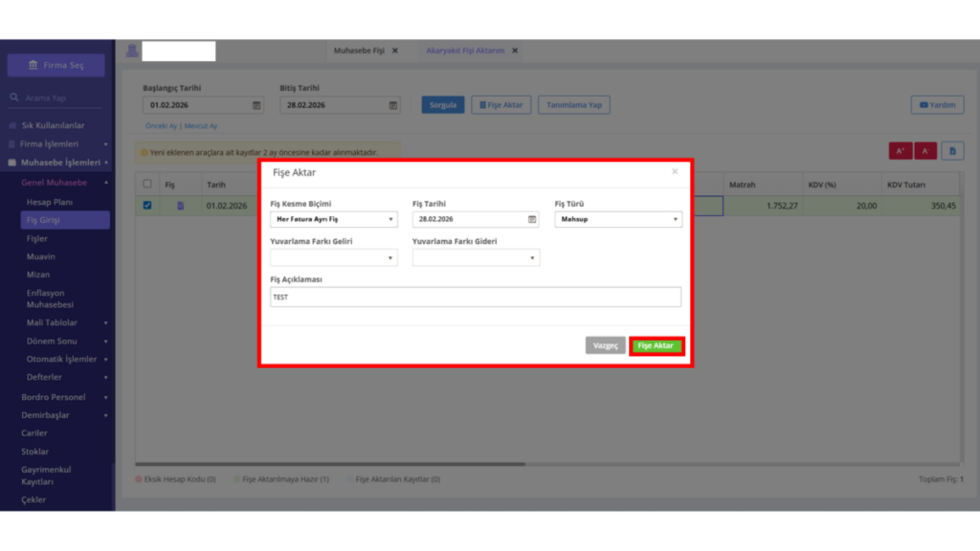Decrease font size with A- button
The height and width of the screenshot is (551, 980).
tap(925, 150)
